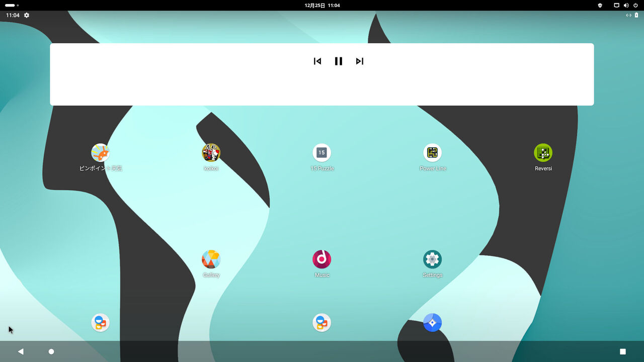
Task: Open the Reversi game
Action: point(543,153)
